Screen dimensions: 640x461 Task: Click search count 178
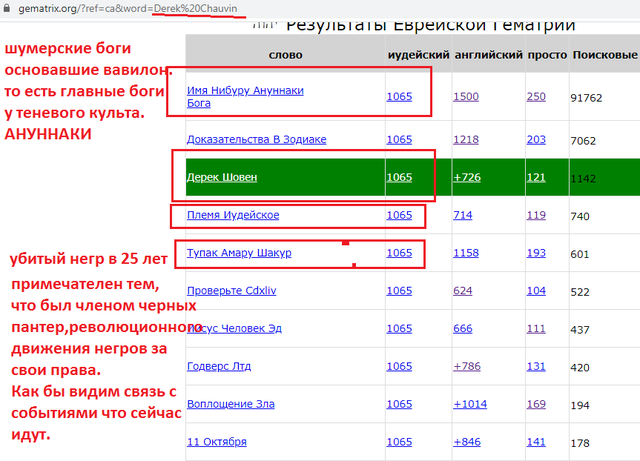point(580,443)
